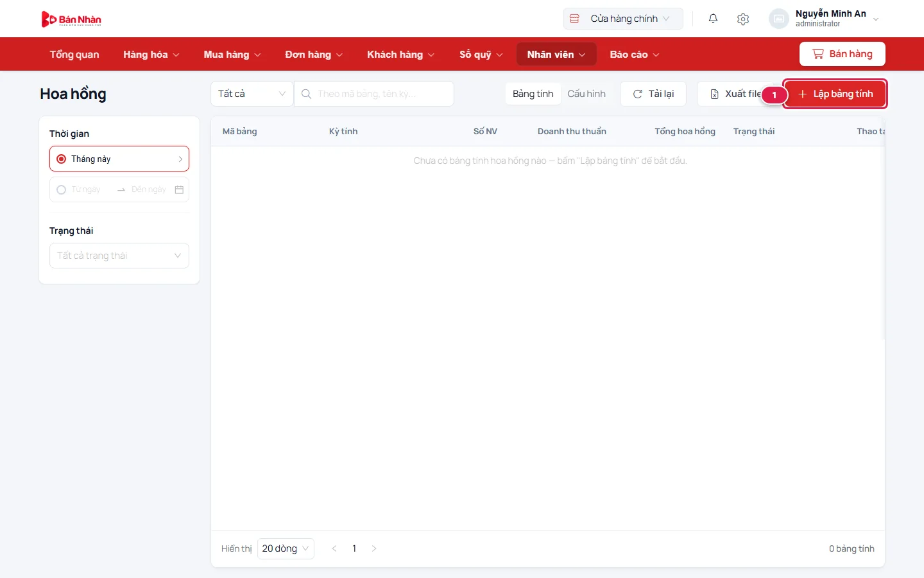The image size is (924, 578).
Task: Open Báo cáo menu
Action: point(635,55)
